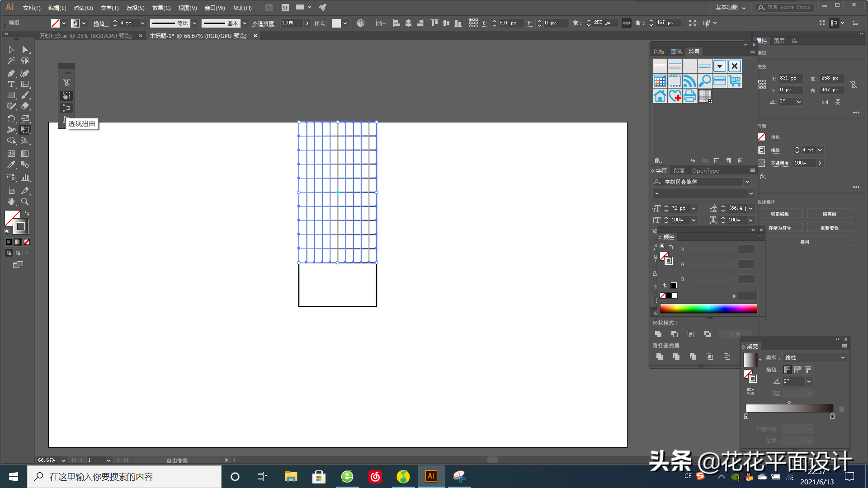
Task: Click the dark right gradient stop
Action: coord(832,416)
